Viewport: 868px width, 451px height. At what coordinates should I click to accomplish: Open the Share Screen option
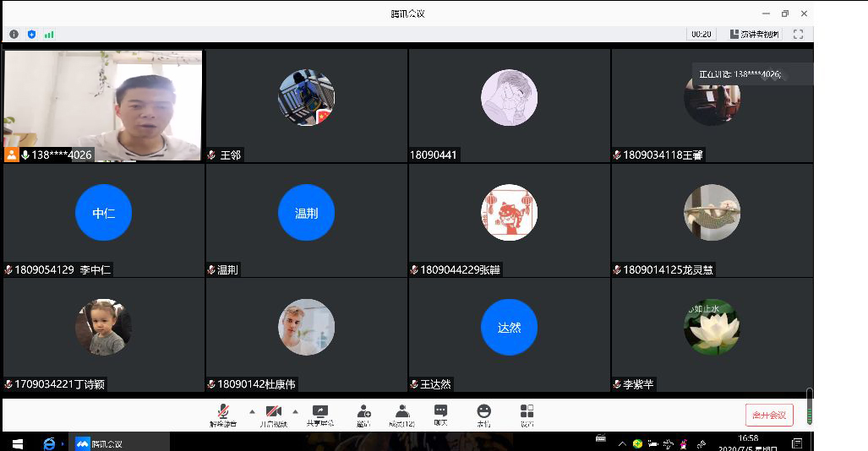319,414
